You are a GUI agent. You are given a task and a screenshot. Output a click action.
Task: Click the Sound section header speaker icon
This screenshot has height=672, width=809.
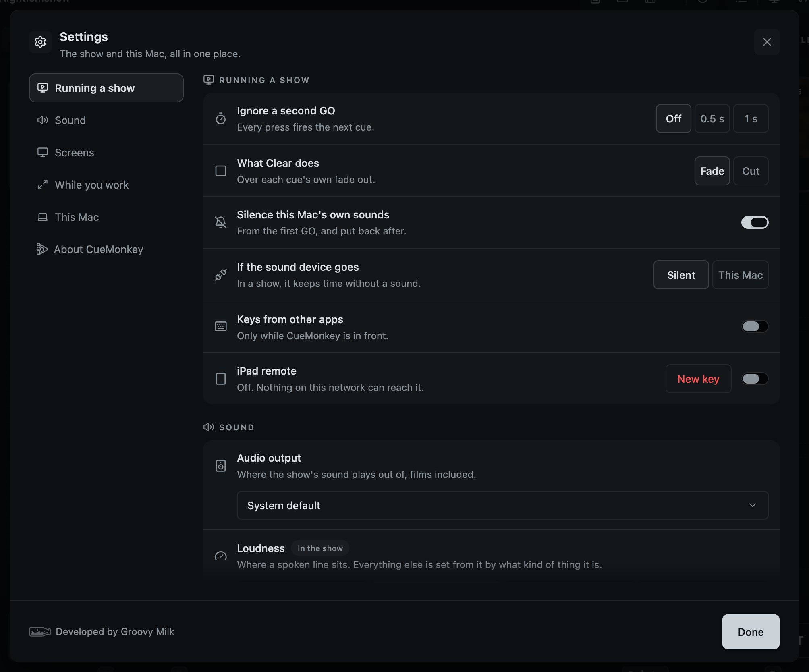pos(209,427)
